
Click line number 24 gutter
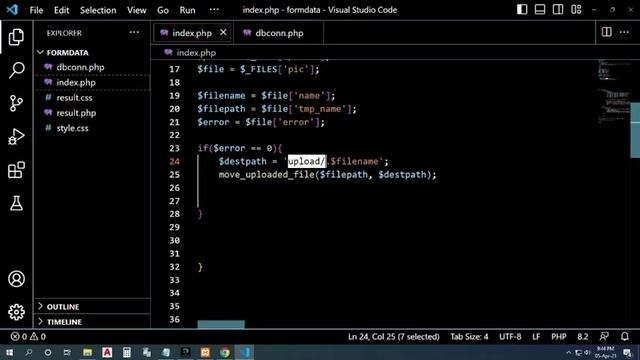[174, 161]
